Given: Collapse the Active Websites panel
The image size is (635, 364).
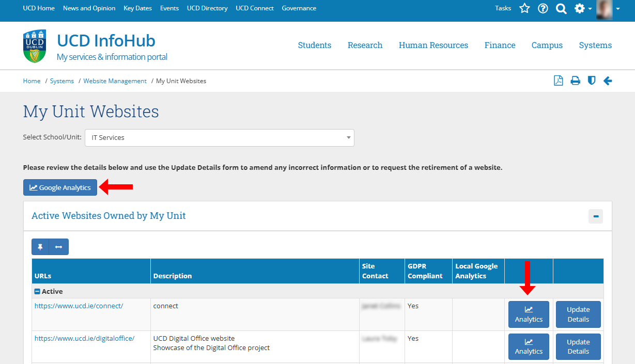Looking at the screenshot, I should pyautogui.click(x=595, y=216).
